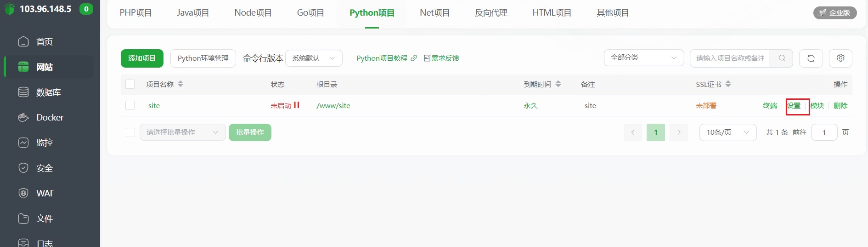Expand the 10条/页 page size dropdown

[727, 132]
